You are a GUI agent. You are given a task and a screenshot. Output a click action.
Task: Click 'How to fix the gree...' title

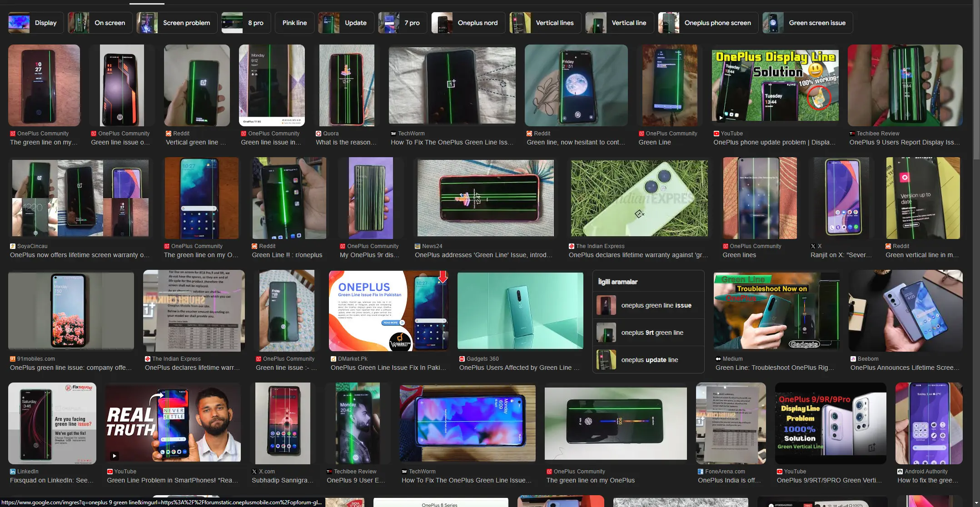[928, 480]
